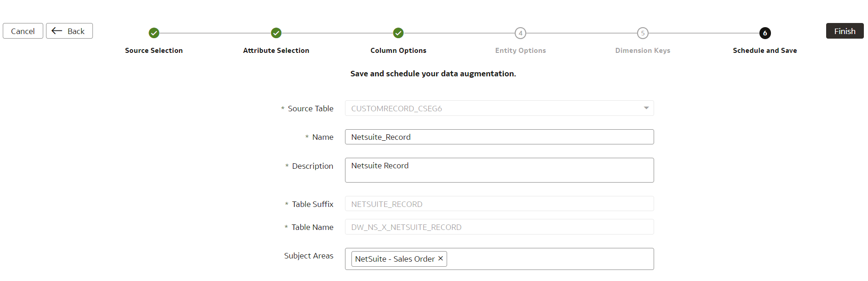Click step 5 circle for Dimension Keys
Image resolution: width=868 pixels, height=281 pixels.
click(x=643, y=33)
